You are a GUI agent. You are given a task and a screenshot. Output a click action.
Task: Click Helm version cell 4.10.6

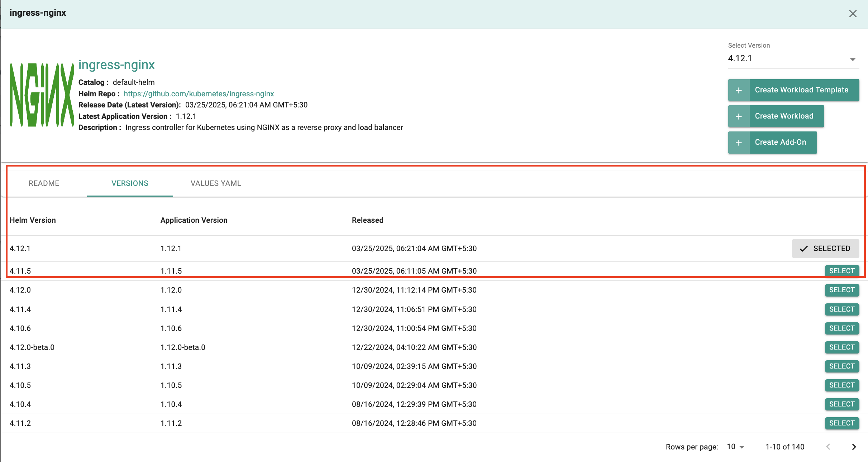pos(20,328)
